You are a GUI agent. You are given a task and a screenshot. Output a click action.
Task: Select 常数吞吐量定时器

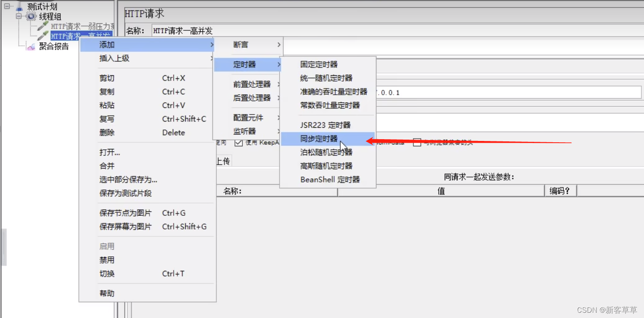[328, 105]
